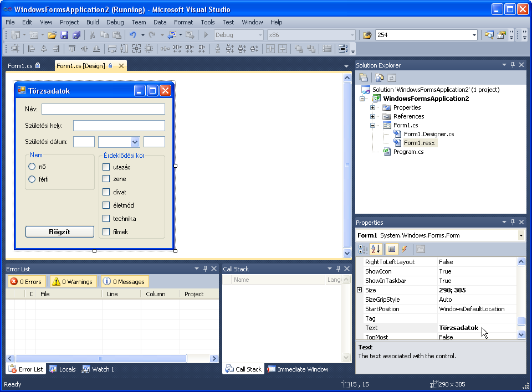Collapse the WindowsFormsApplication2 project node

pos(362,99)
